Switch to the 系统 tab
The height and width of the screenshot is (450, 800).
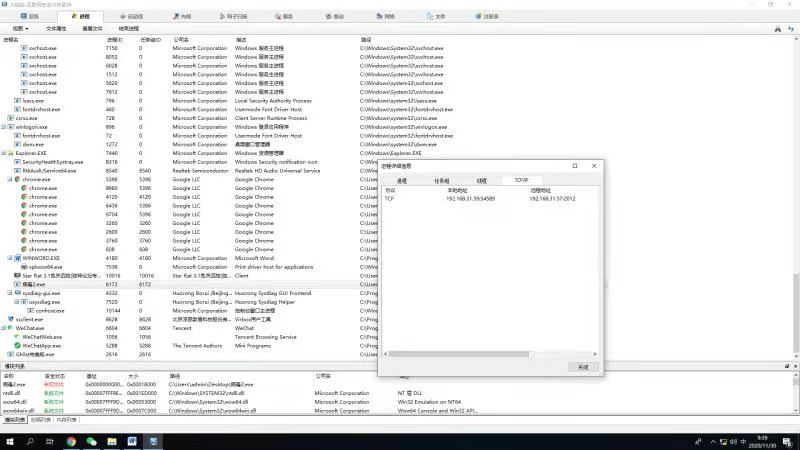click(x=30, y=16)
